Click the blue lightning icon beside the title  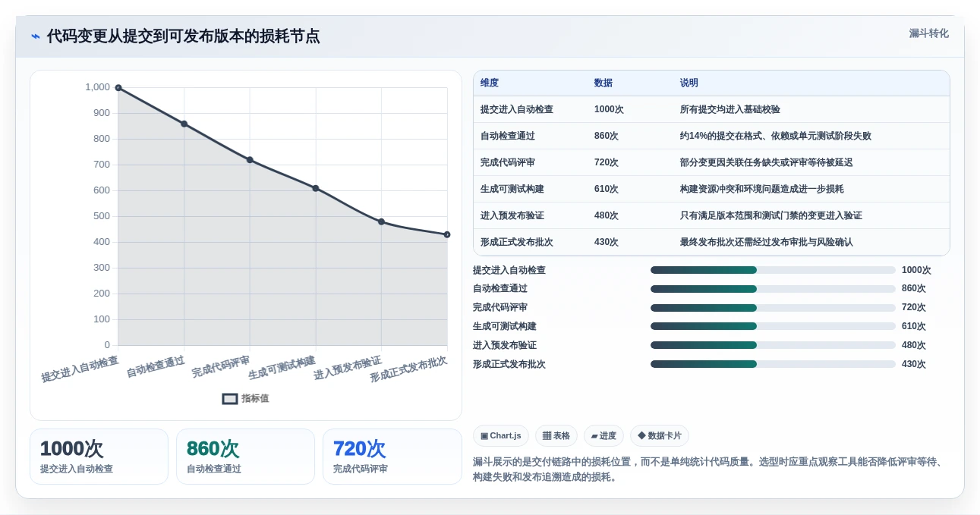coord(36,36)
